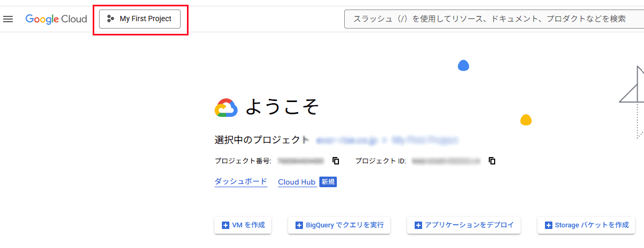This screenshot has height=248, width=644.
Task: Click the yellow dot decoration
Action: pos(525,120)
